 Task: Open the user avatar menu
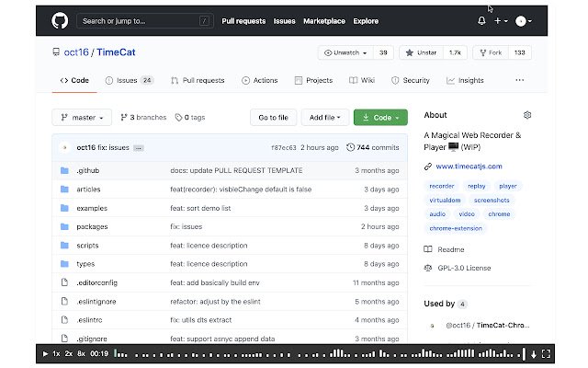[x=524, y=21]
